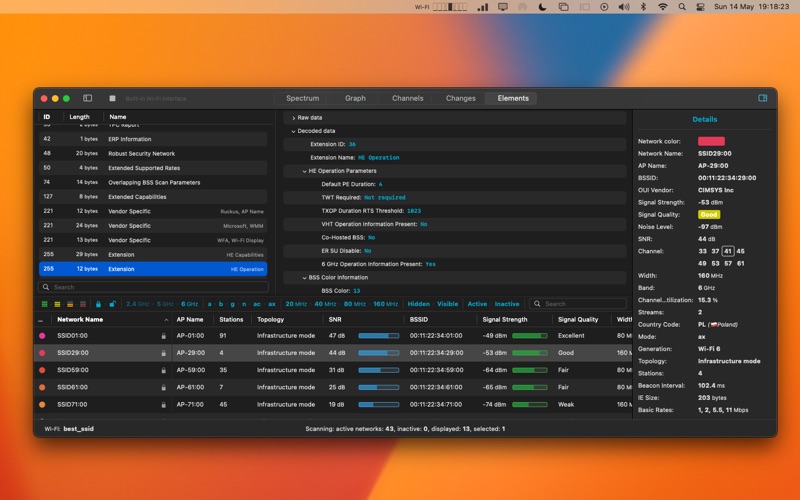The image size is (800, 500).
Task: Sort by the Signal Strength column header
Action: (x=505, y=320)
